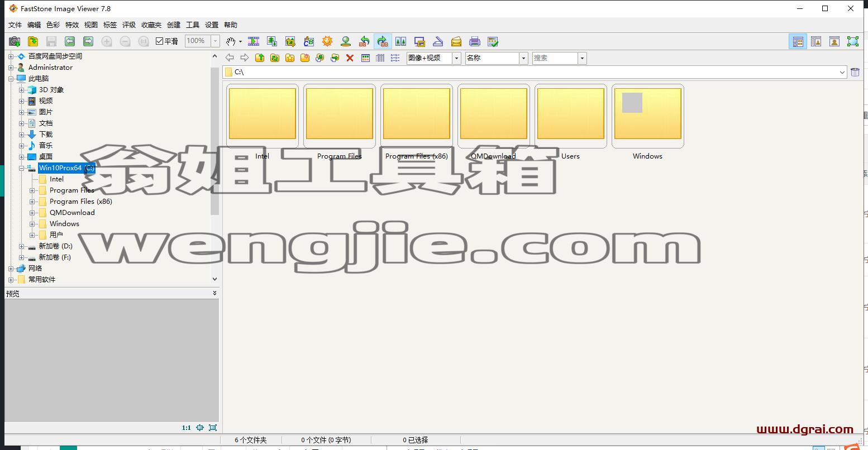This screenshot has height=450, width=868.
Task: Click the red X delete icon
Action: click(x=350, y=58)
